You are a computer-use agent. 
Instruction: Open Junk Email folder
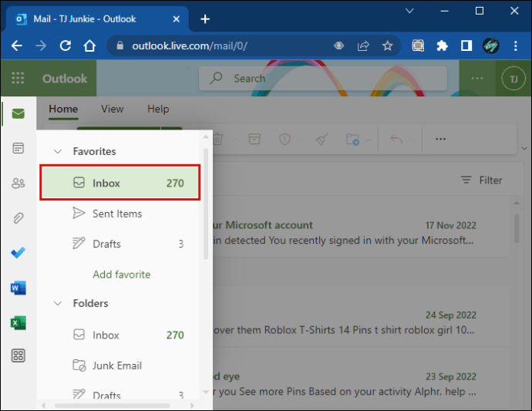point(116,366)
